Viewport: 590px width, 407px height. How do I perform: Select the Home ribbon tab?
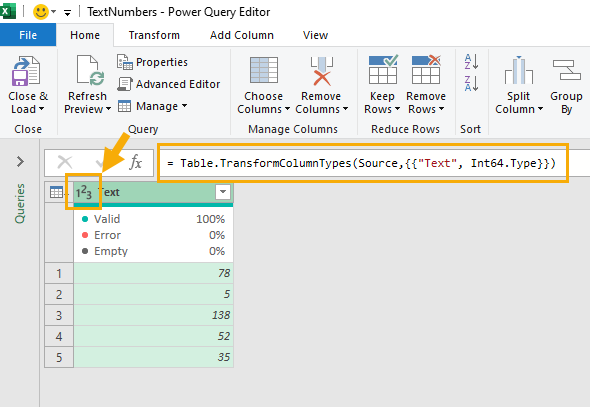(85, 35)
